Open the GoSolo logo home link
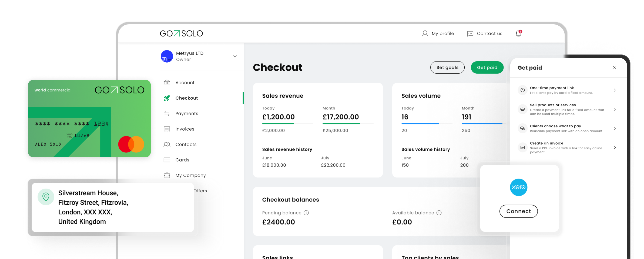 (x=181, y=33)
